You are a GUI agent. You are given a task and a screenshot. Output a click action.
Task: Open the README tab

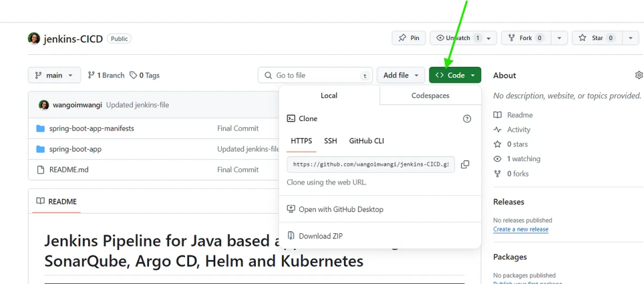coord(56,202)
